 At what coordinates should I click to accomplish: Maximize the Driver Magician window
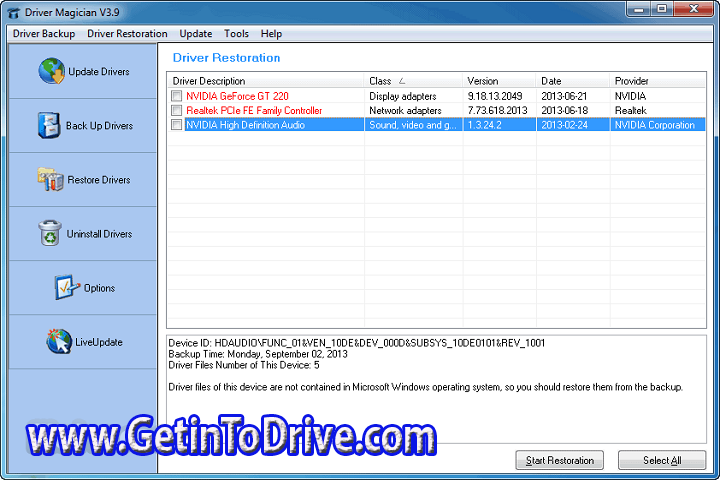(662, 9)
